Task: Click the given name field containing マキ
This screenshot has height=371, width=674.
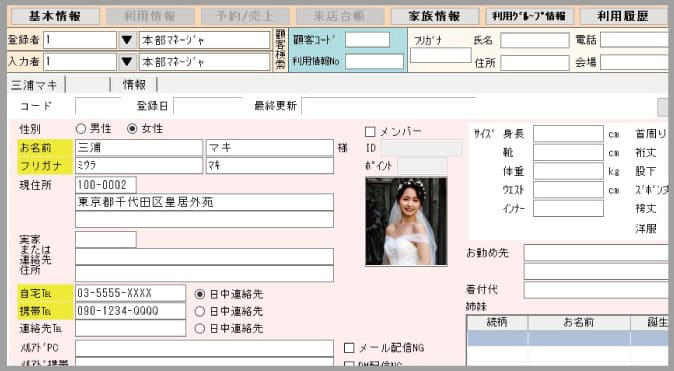Action: 270,147
